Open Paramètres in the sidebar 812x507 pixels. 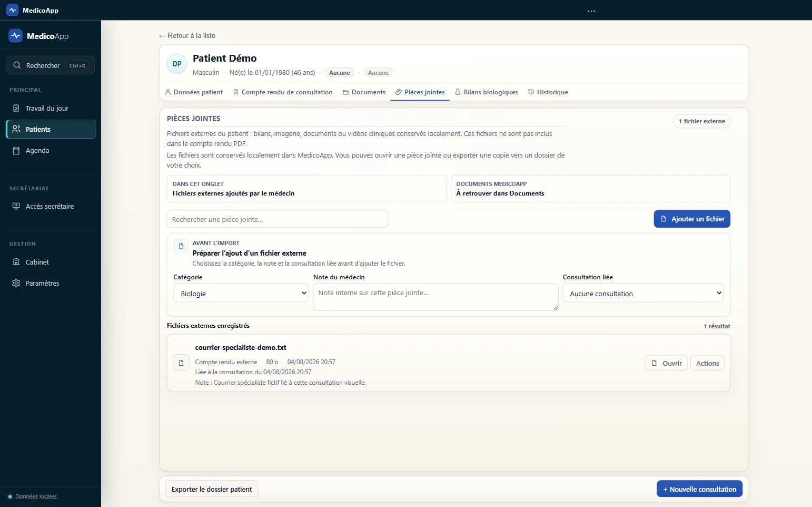[x=51, y=283]
